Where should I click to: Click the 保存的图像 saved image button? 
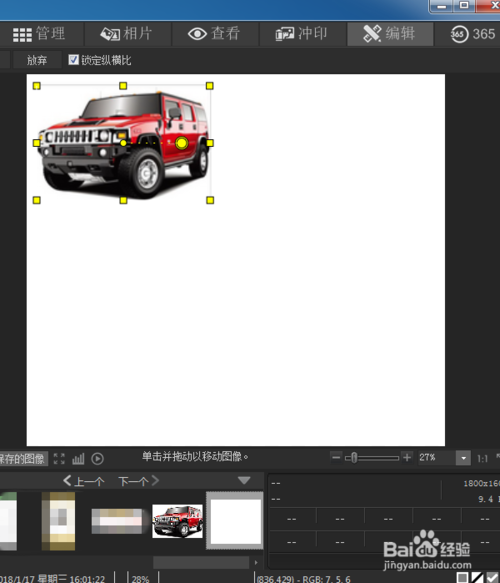pyautogui.click(x=23, y=458)
